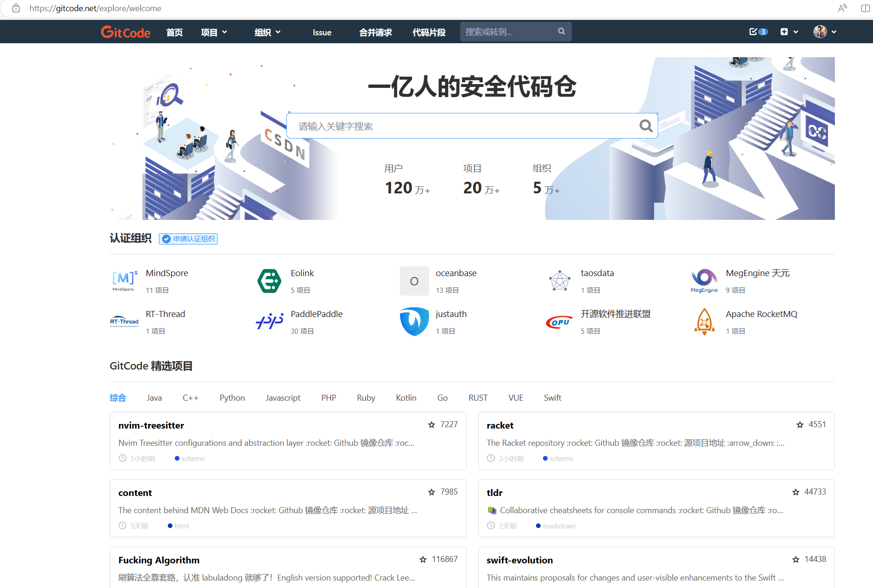
Task: Star the nvim-treesitter project
Action: pos(431,424)
